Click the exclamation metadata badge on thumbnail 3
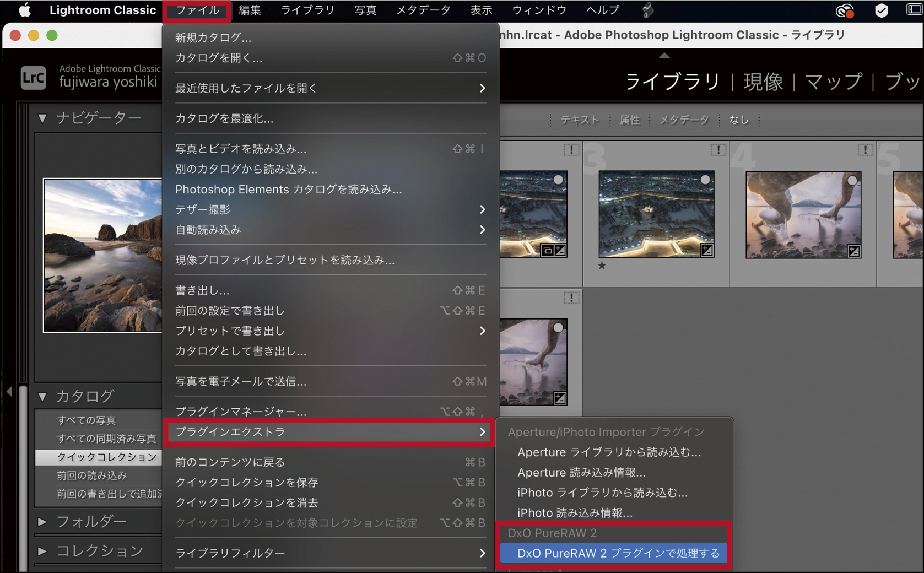 coord(718,149)
